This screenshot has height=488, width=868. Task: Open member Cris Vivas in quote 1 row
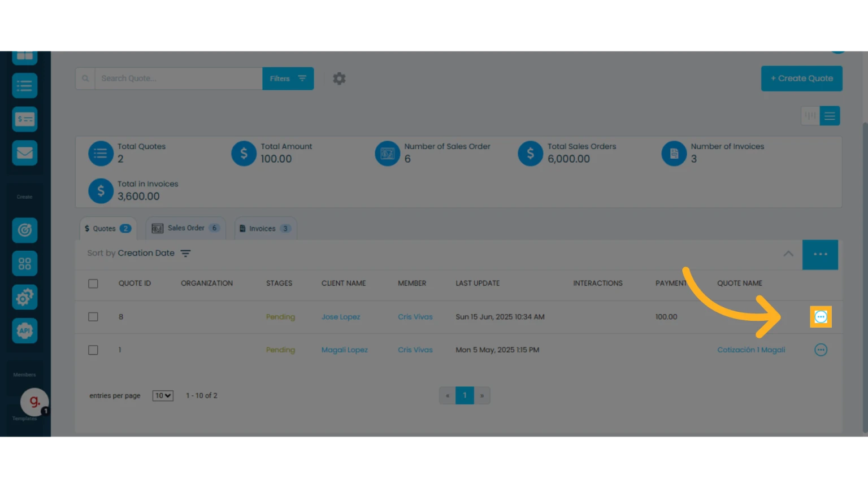(x=415, y=350)
